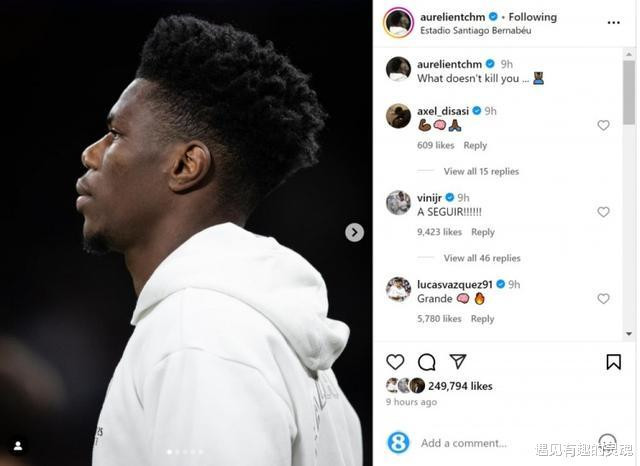This screenshot has height=466, width=640.
Task: Like vinijr's comment
Action: pos(603,212)
